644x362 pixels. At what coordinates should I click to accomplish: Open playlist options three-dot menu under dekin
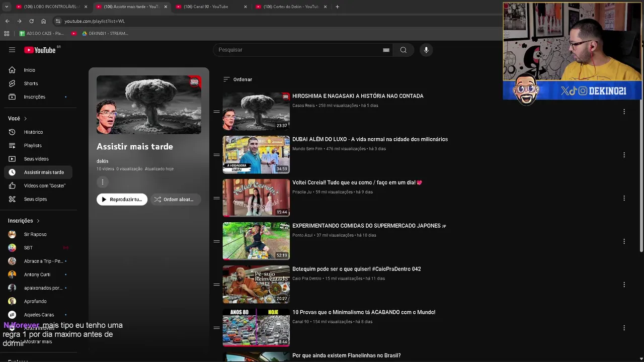point(103,182)
